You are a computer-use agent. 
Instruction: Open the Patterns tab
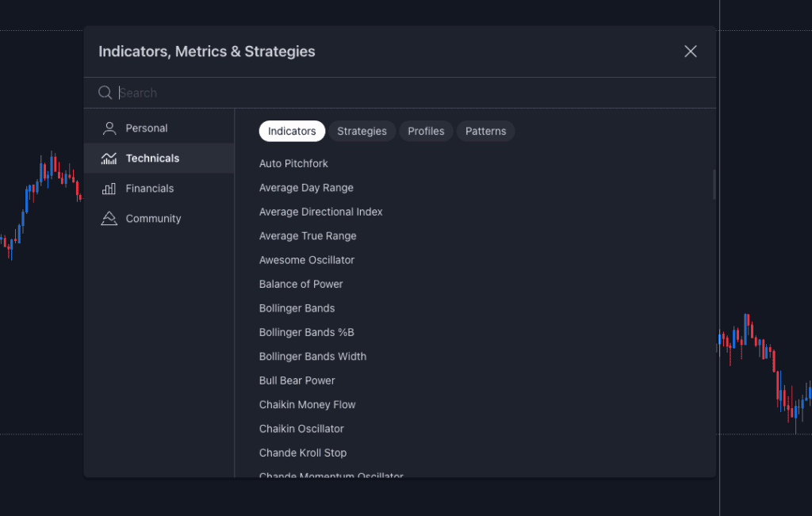click(485, 132)
